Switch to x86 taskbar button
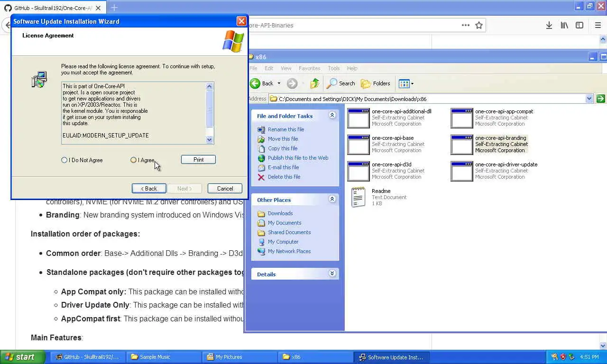 pos(315,357)
